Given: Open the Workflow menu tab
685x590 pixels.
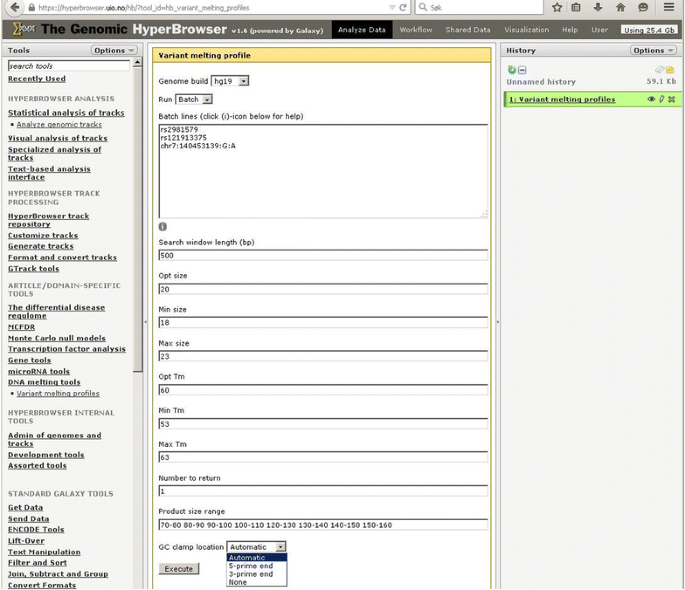Looking at the screenshot, I should coord(416,30).
